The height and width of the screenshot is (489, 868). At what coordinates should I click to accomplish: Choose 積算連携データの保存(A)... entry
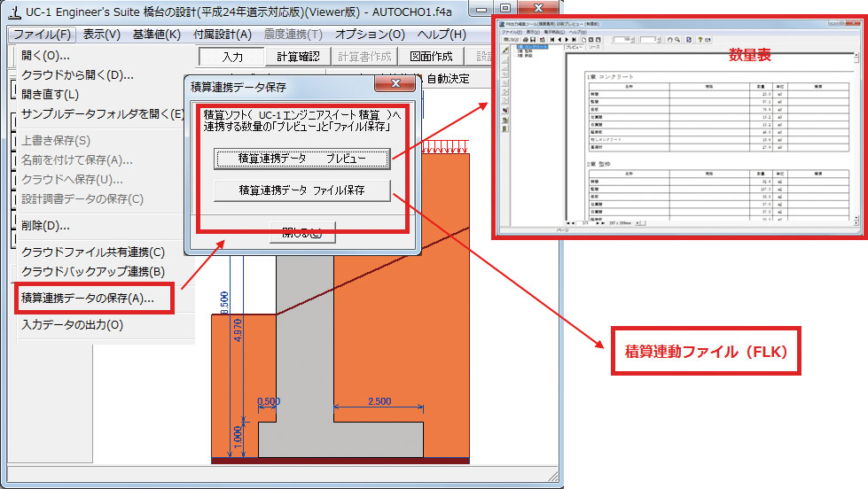tap(88, 299)
